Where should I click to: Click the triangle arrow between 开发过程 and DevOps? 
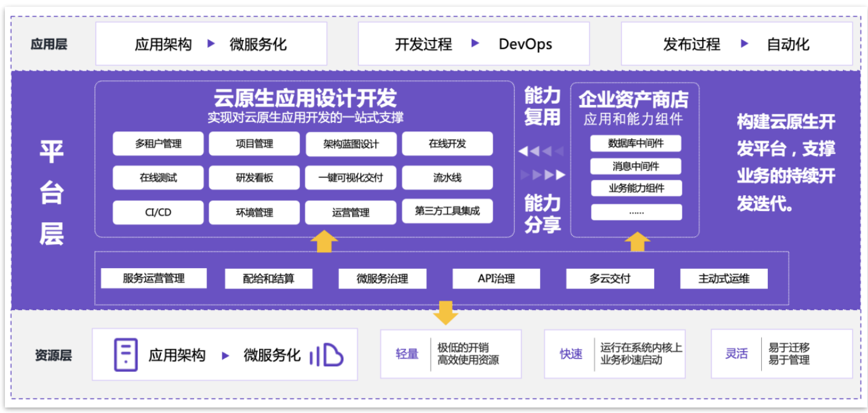tap(475, 44)
